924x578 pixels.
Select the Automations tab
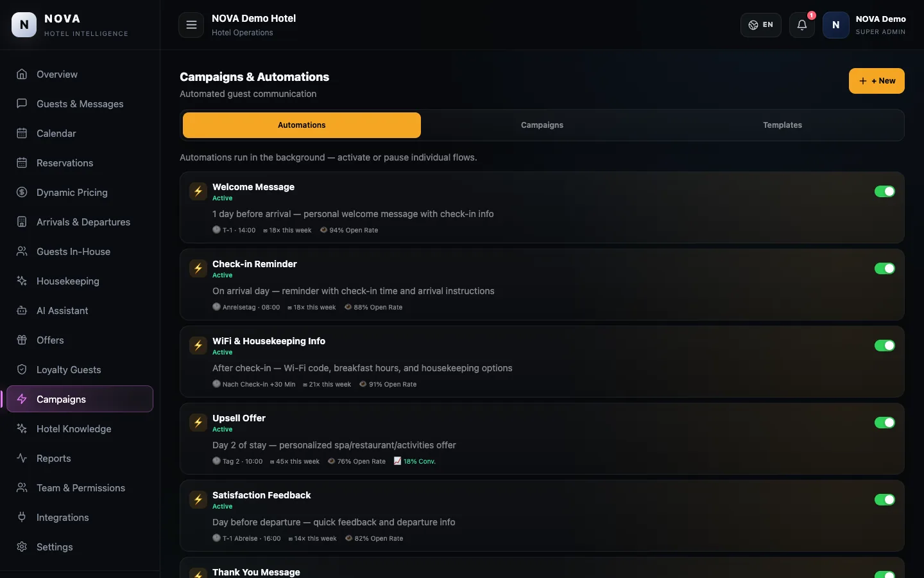(302, 125)
